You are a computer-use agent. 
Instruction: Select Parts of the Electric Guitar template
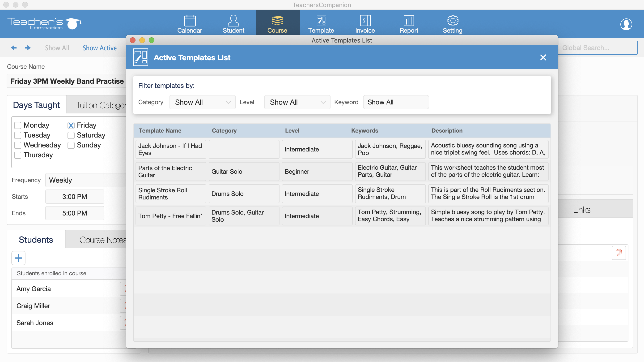(x=171, y=171)
